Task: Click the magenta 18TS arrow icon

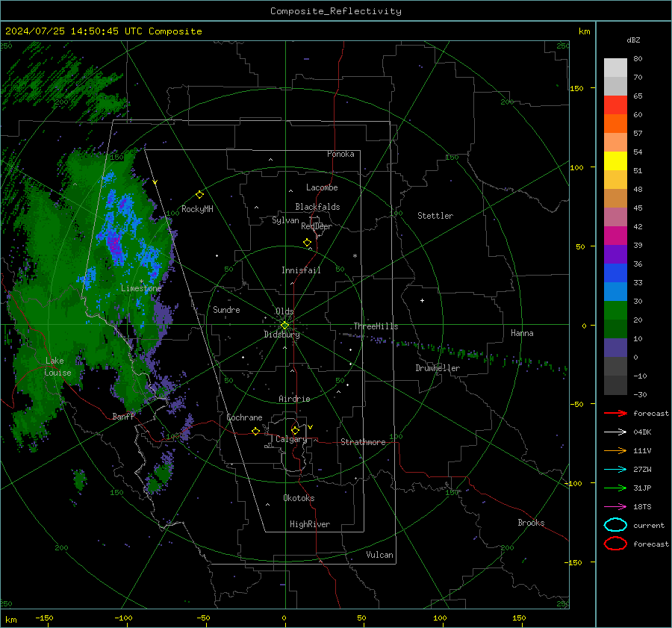Action: point(615,507)
